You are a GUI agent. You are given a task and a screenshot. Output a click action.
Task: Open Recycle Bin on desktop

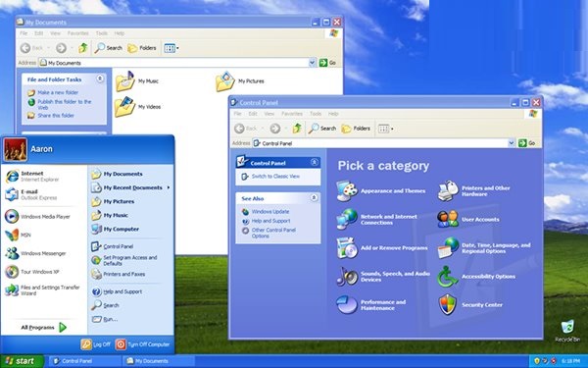point(567,331)
